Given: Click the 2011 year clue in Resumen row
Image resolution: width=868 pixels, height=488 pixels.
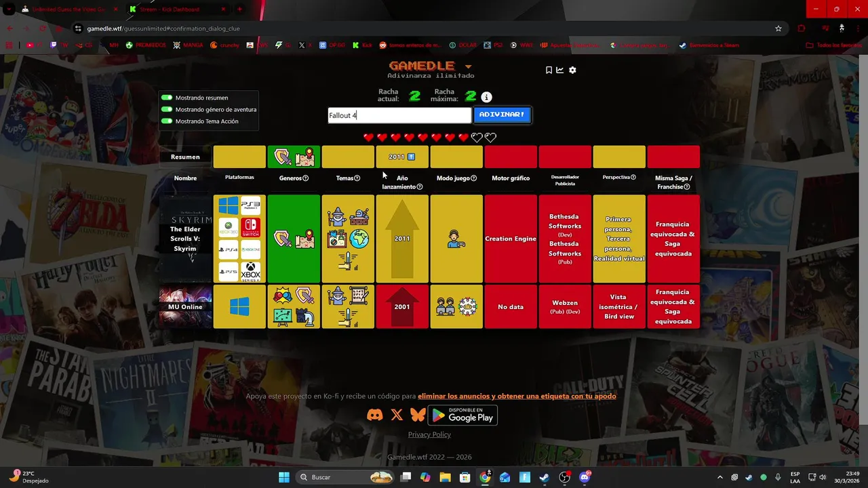Looking at the screenshot, I should [402, 157].
